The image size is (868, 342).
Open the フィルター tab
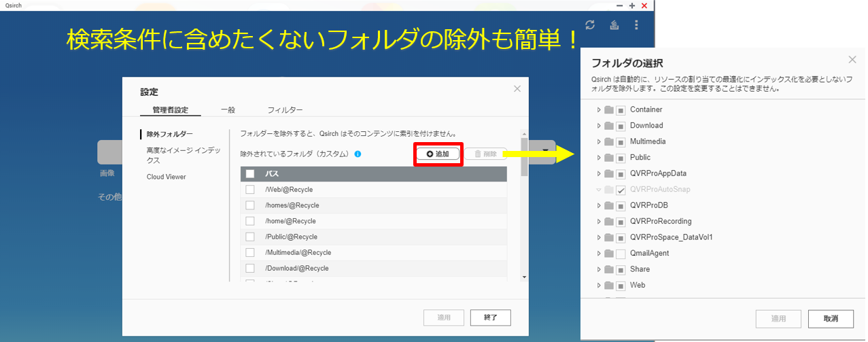285,109
